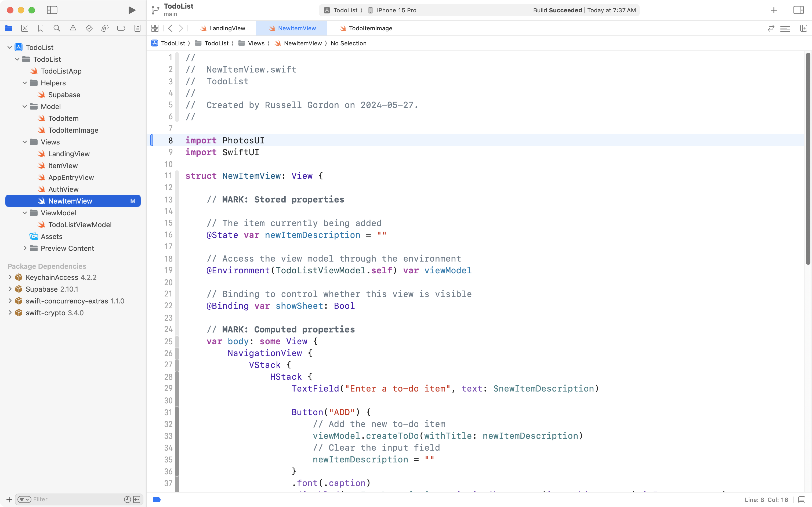
Task: Show the right inspector panel
Action: (x=798, y=10)
